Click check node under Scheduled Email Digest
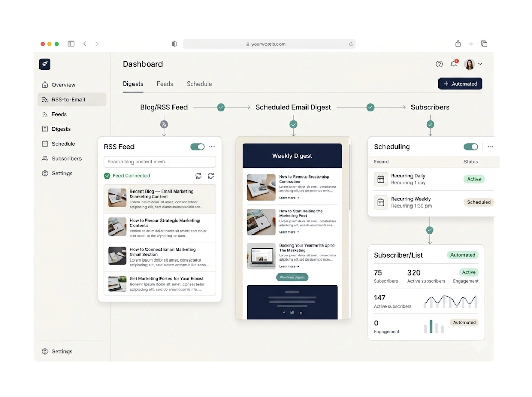 click(294, 125)
